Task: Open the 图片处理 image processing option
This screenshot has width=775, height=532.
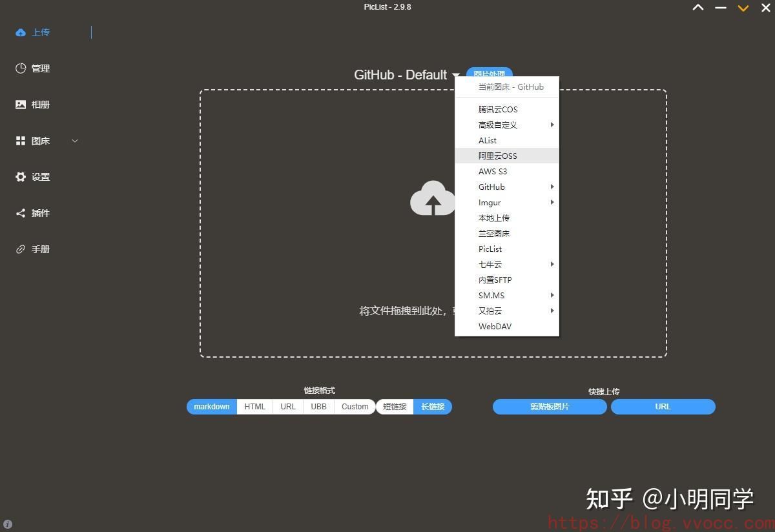Action: click(x=490, y=74)
